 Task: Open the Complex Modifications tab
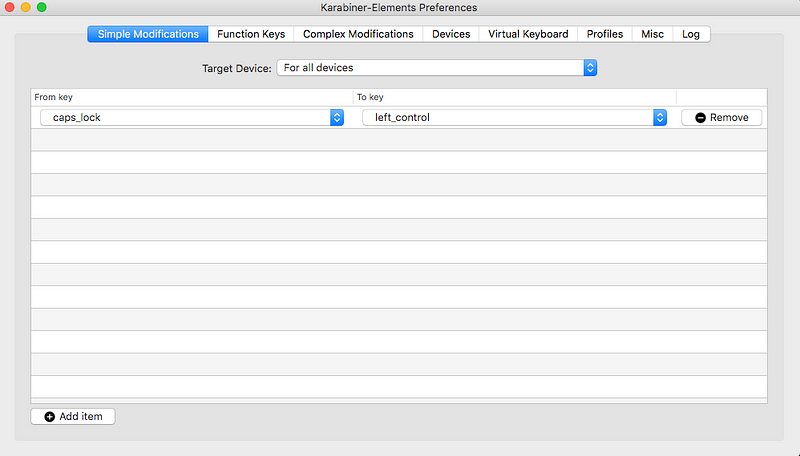358,34
